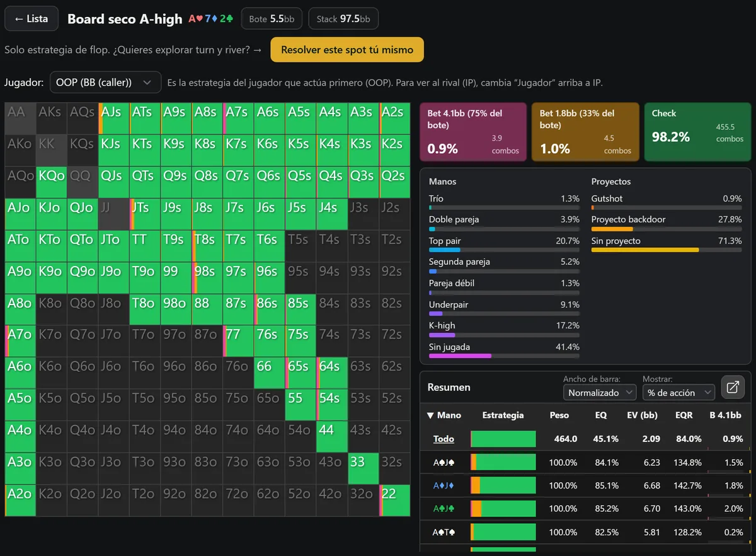Click the Proyecto backdoor 27.8% bar
756x556 pixels.
pyautogui.click(x=667, y=229)
